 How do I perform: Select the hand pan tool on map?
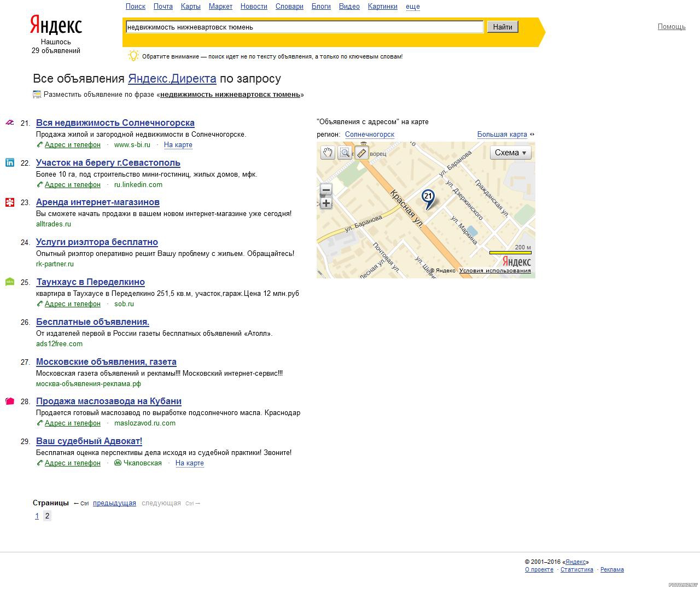point(328,153)
